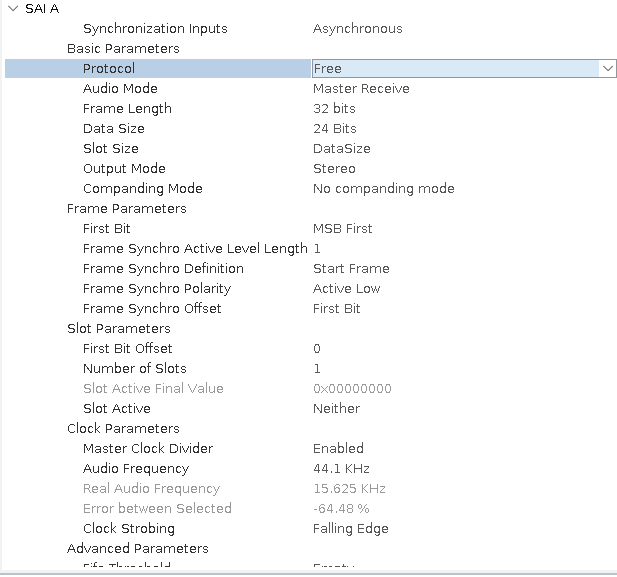
Task: Select the Companding Mode row
Action: pos(143,189)
